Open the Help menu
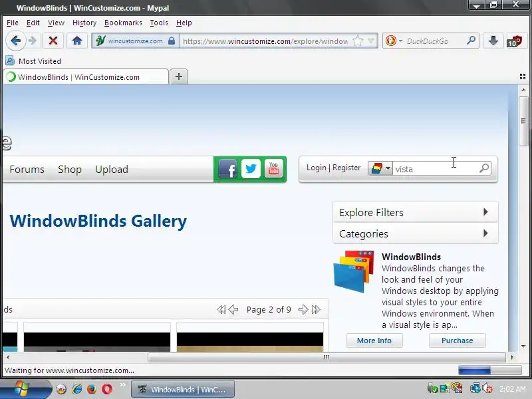This screenshot has width=532, height=399. (x=184, y=23)
